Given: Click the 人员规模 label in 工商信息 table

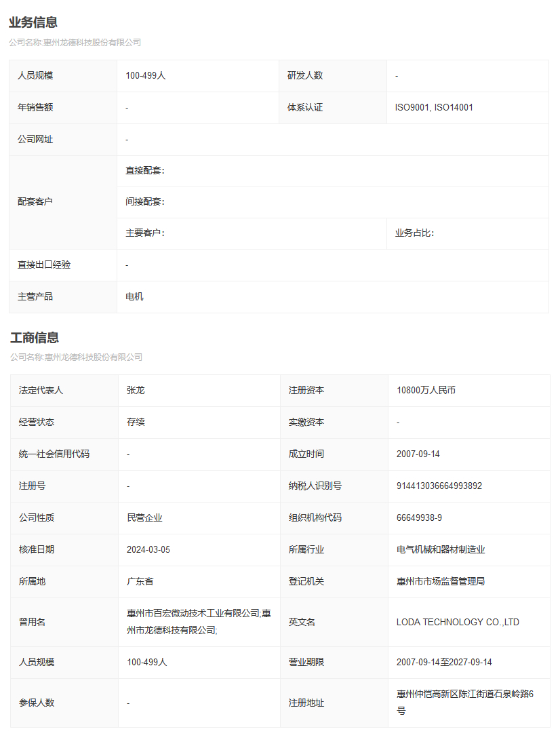Looking at the screenshot, I should tap(37, 663).
